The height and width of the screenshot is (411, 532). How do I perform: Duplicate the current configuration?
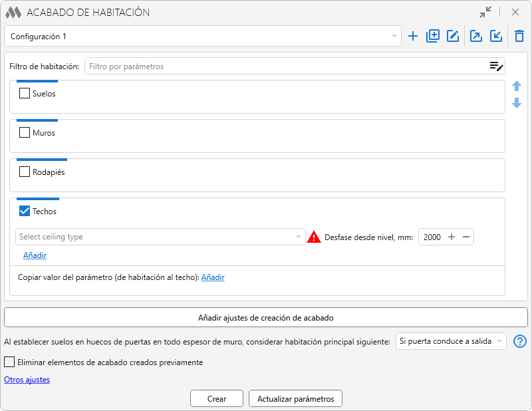433,37
